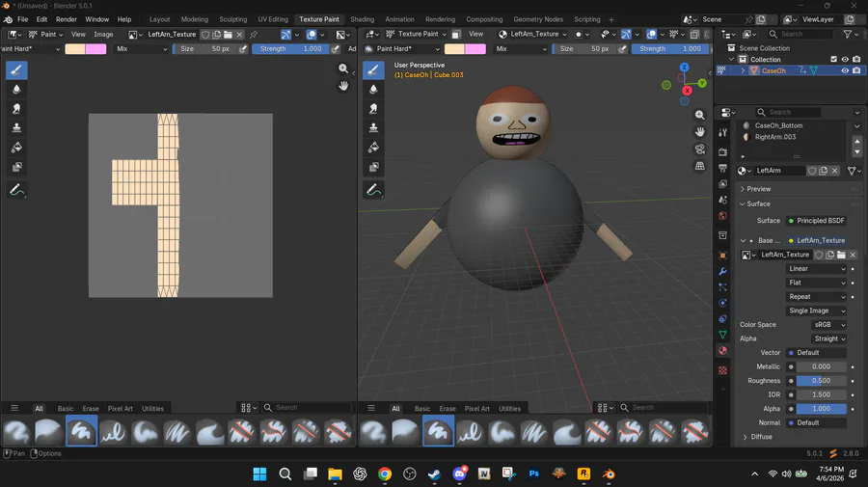868x487 pixels.
Task: Open Flat projection dropdown
Action: click(x=817, y=283)
